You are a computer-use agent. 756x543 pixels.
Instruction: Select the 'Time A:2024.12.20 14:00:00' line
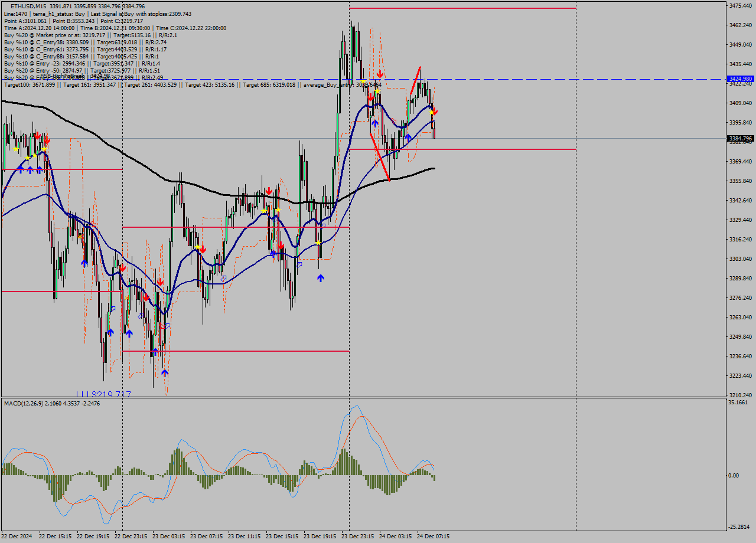click(x=115, y=28)
